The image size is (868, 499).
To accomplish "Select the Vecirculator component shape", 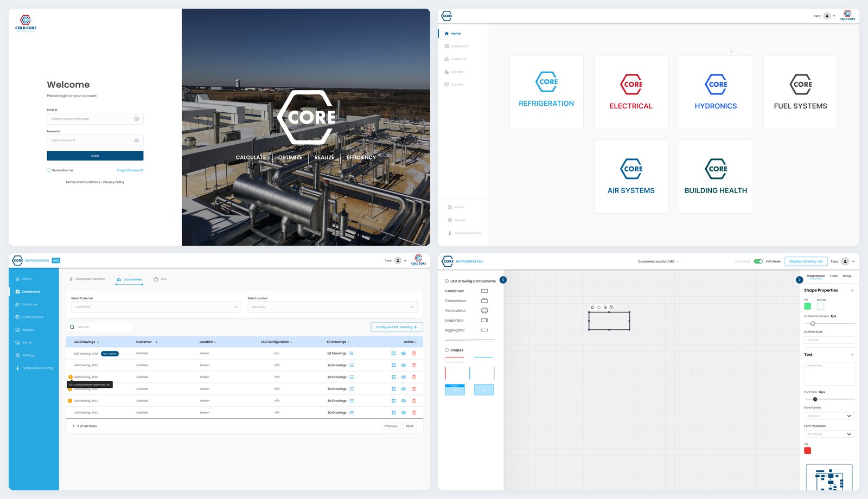I will click(x=484, y=310).
